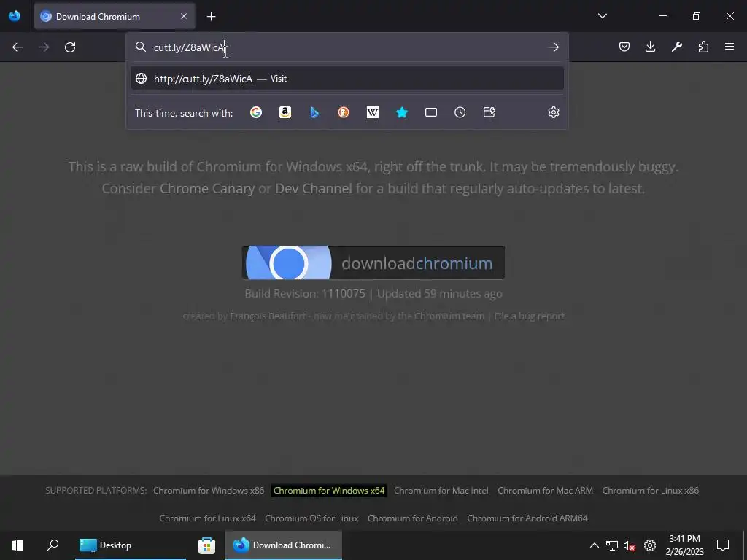Viewport: 747px width, 560px height.
Task: Open the François Beaufort link
Action: pyautogui.click(x=268, y=316)
